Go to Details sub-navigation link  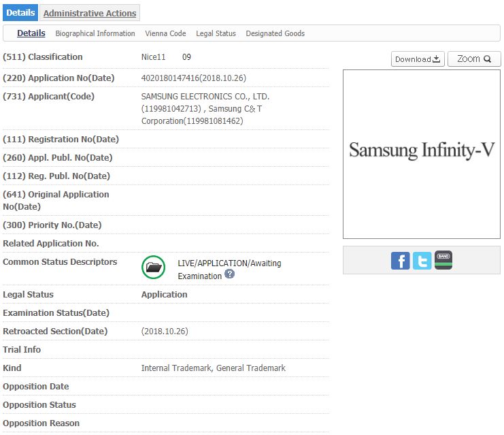pos(31,33)
